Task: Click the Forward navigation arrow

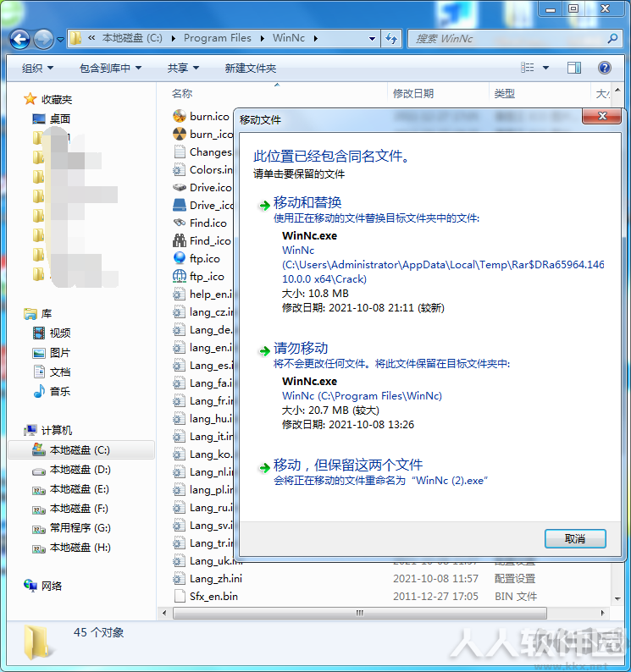Action: (43, 39)
